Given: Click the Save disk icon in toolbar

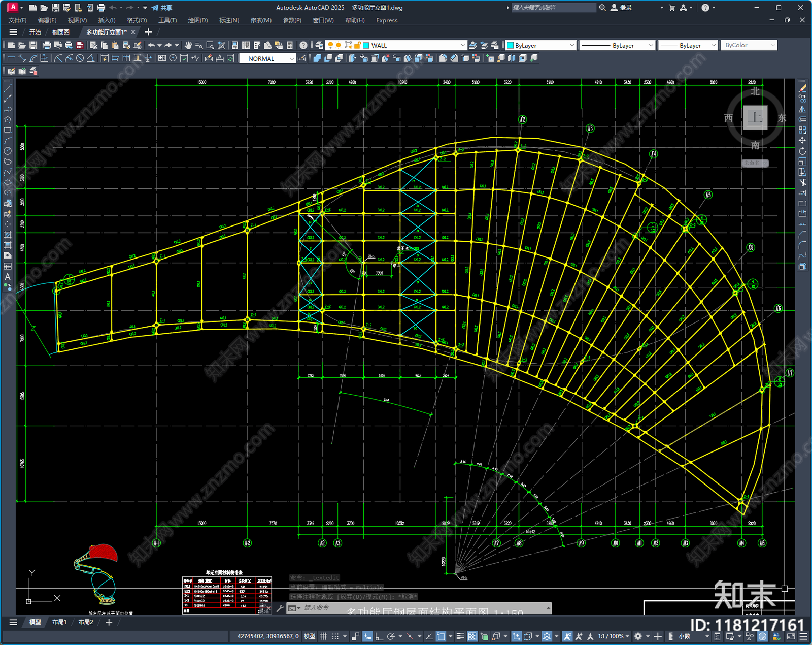Looking at the screenshot, I should (x=33, y=45).
